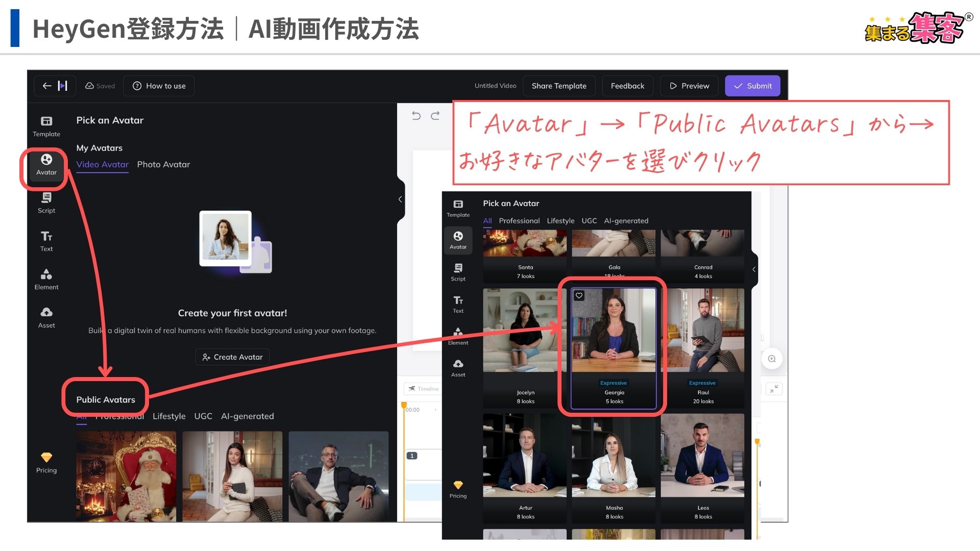Screen dimensions: 980x551
Task: Open the Element panel in left sidebar
Action: 46,280
